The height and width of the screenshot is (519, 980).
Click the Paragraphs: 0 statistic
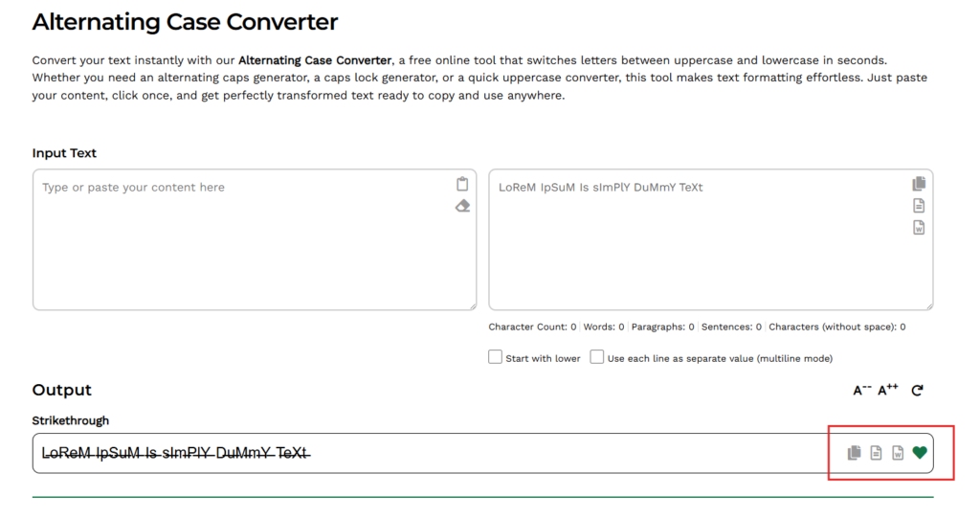point(662,327)
